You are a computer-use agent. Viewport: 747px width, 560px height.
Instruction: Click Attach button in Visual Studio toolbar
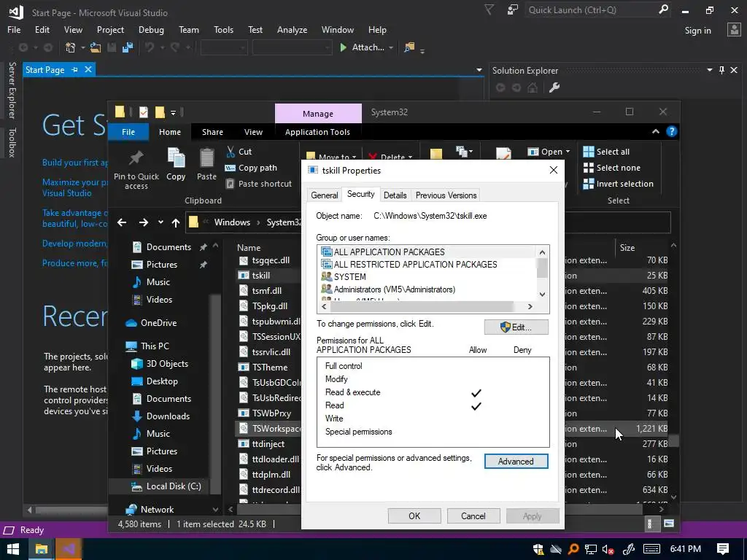tap(362, 47)
